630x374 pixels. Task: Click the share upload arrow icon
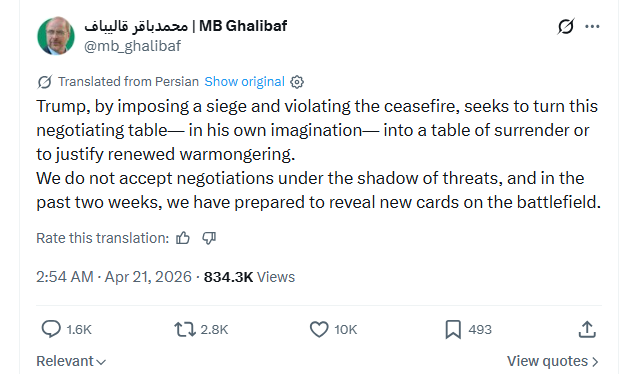[587, 329]
